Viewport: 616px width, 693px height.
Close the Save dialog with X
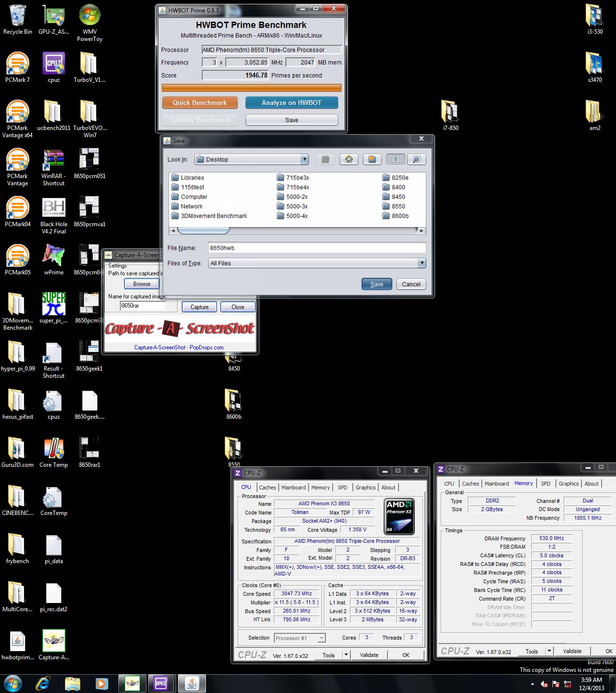[421, 139]
